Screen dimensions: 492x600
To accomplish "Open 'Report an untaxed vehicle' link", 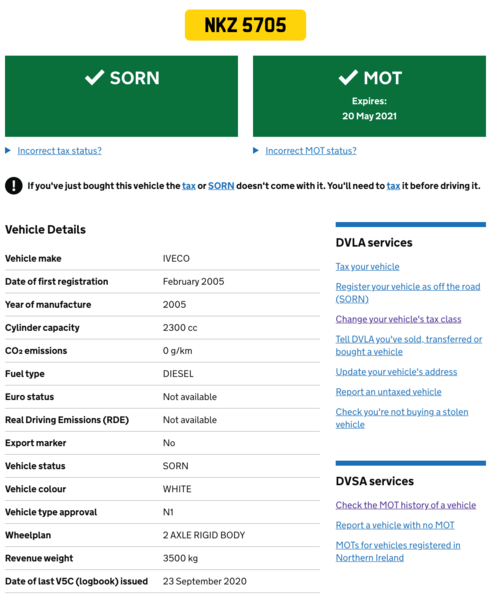I will pos(388,392).
